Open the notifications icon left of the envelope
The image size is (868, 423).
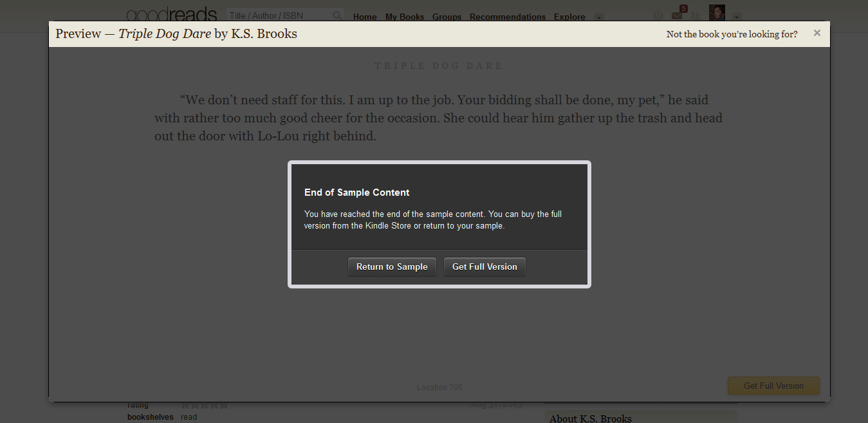click(x=658, y=15)
